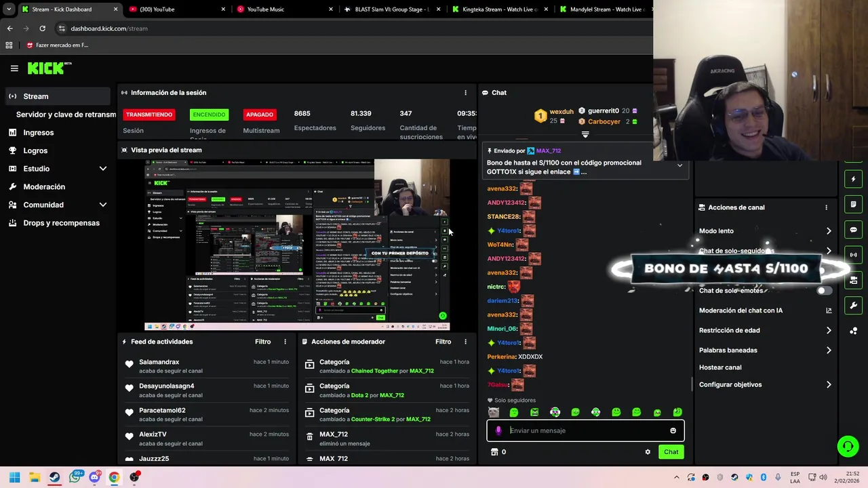Open the emoji picker in the message box

673,430
